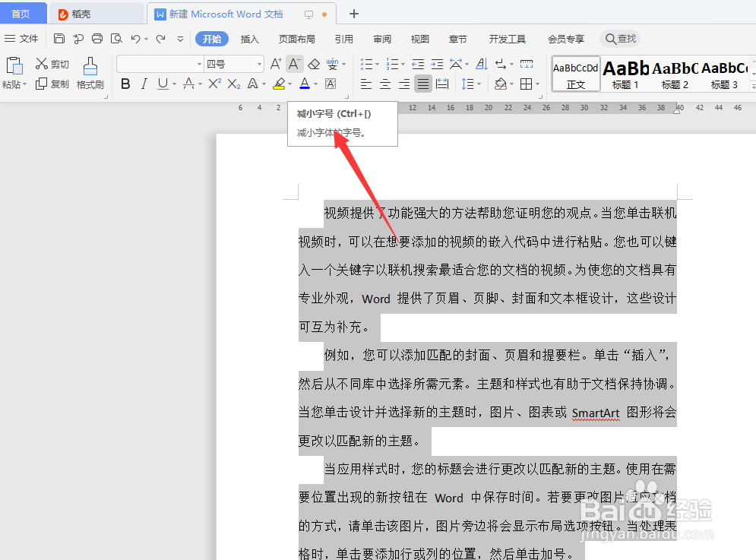Image resolution: width=756 pixels, height=560 pixels.
Task: Expand the text effects A dropdown
Action: click(264, 84)
